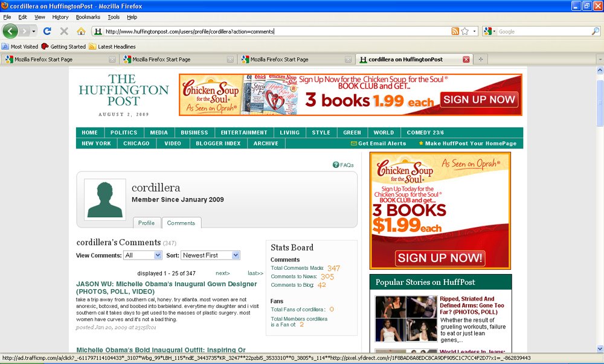Go to the Home page icon
The width and height of the screenshot is (604, 364).
point(81,31)
